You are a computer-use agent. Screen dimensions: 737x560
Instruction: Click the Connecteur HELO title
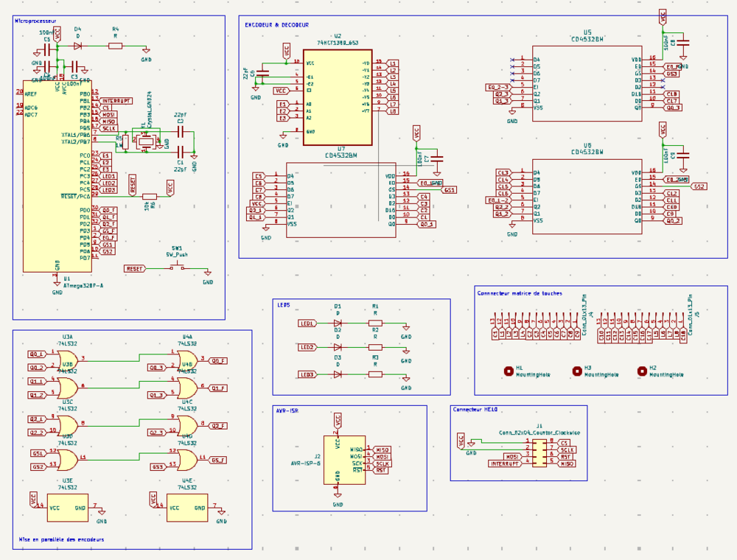475,410
